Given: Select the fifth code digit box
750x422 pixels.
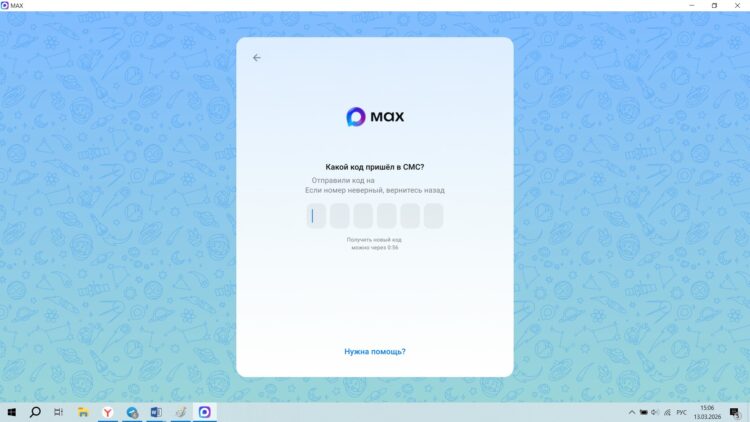Looking at the screenshot, I should (410, 216).
